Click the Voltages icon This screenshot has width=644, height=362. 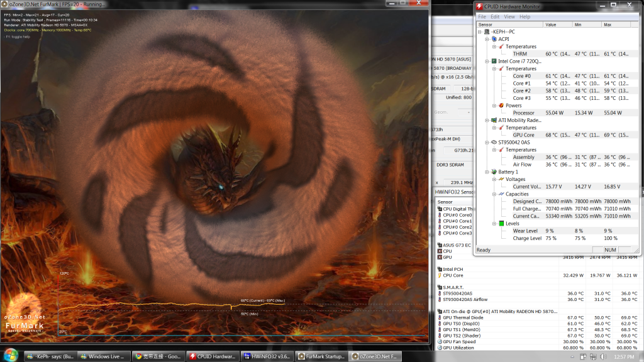point(501,179)
